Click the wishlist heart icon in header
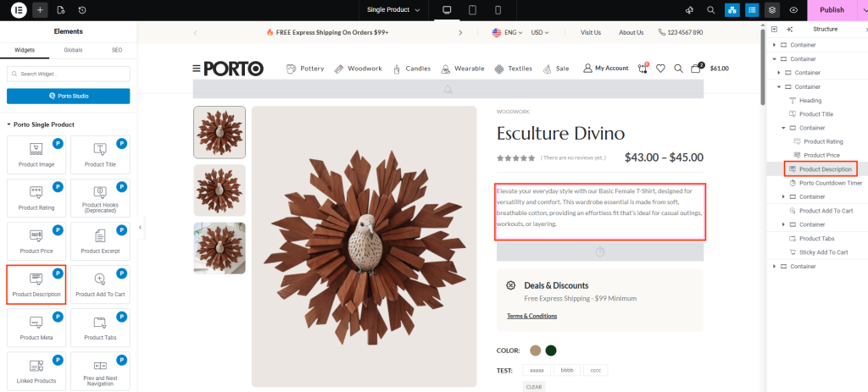868x392 pixels. pos(660,69)
